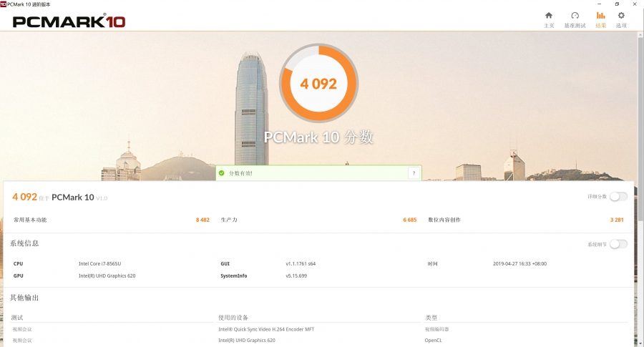The image size is (644, 347).
Task: Click the 数位内容创作 score 3 281
Action: (616, 220)
